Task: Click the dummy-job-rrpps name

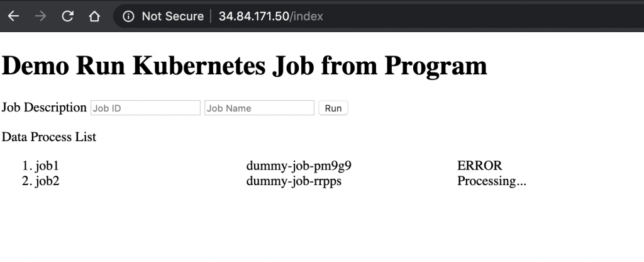Action: [294, 181]
